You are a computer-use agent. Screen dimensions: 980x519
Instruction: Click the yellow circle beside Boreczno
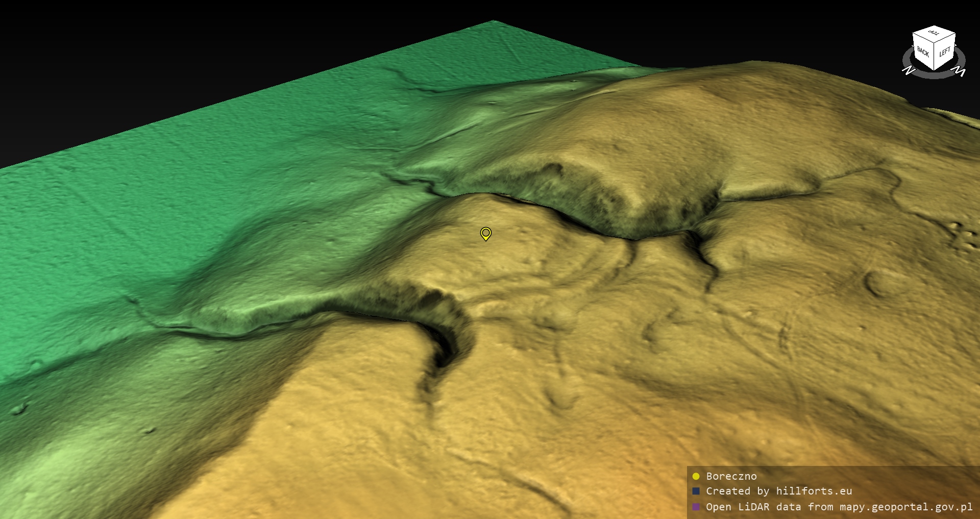click(696, 476)
